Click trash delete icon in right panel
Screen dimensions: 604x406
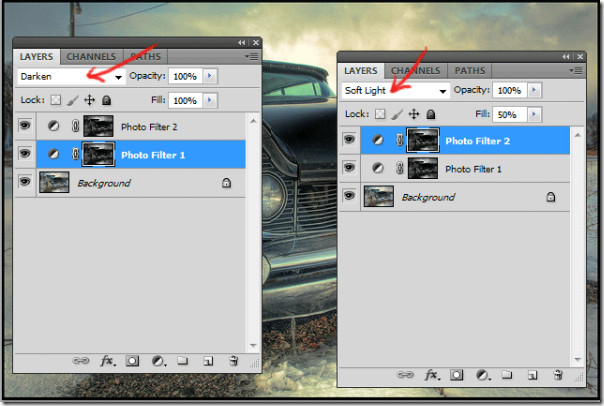(558, 374)
